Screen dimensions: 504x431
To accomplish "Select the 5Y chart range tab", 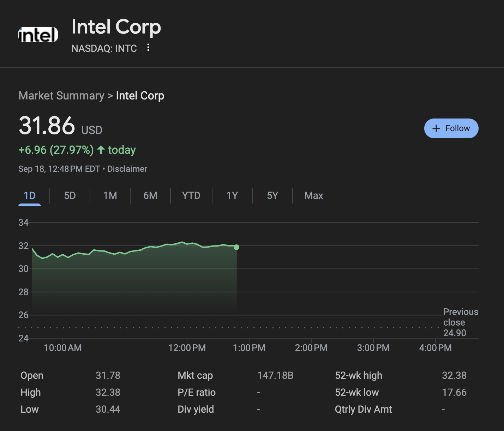I will pos(272,196).
